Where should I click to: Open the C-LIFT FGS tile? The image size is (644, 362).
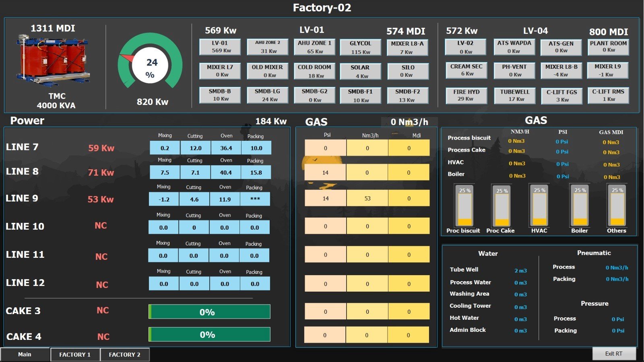562,96
